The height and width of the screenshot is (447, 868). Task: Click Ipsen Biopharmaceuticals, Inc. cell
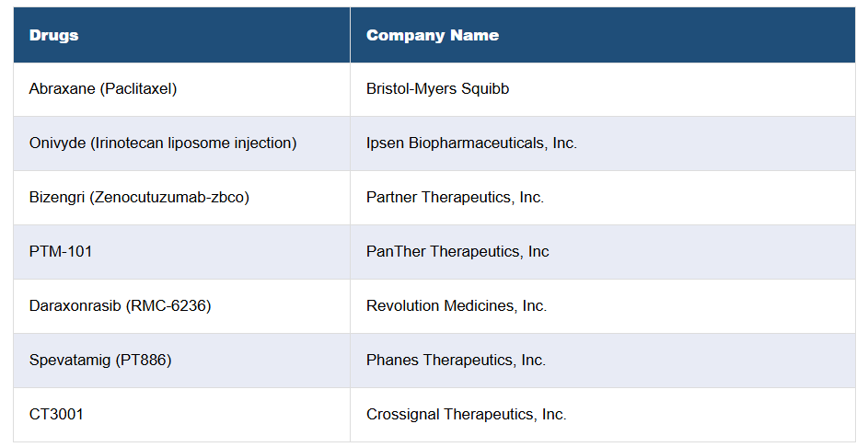(x=471, y=143)
